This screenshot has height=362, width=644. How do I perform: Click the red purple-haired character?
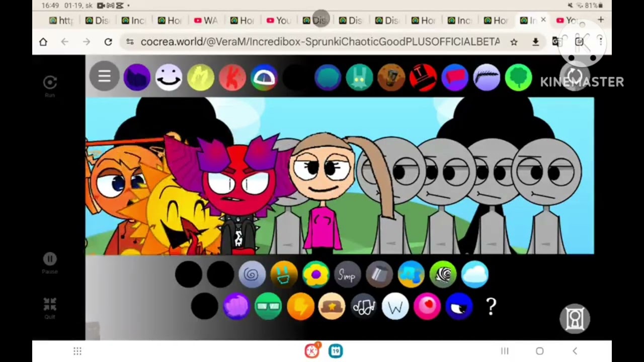point(239,194)
